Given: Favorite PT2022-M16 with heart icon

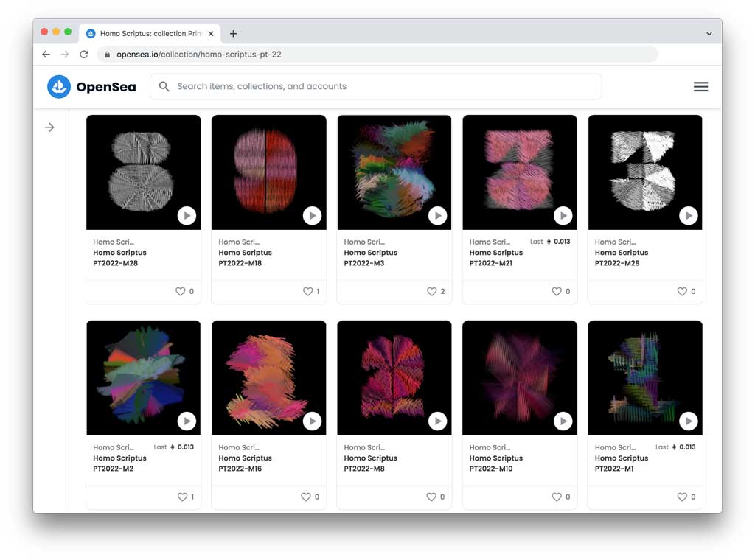Looking at the screenshot, I should 306,497.
